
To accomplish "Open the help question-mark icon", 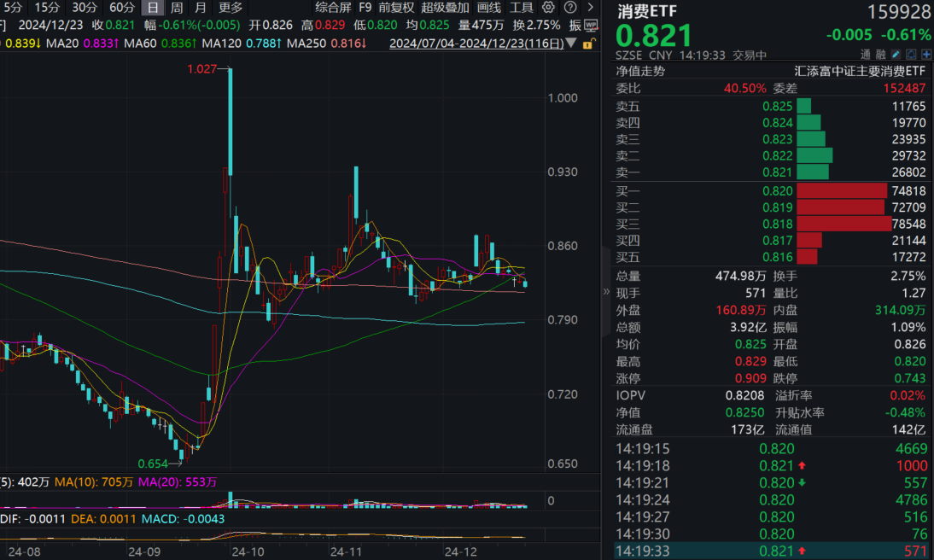I will point(571,7).
